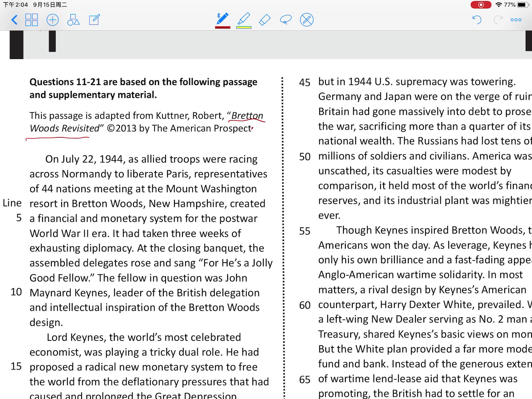Open the more options ellipsis menu
The height and width of the screenshot is (399, 532).
(x=516, y=20)
